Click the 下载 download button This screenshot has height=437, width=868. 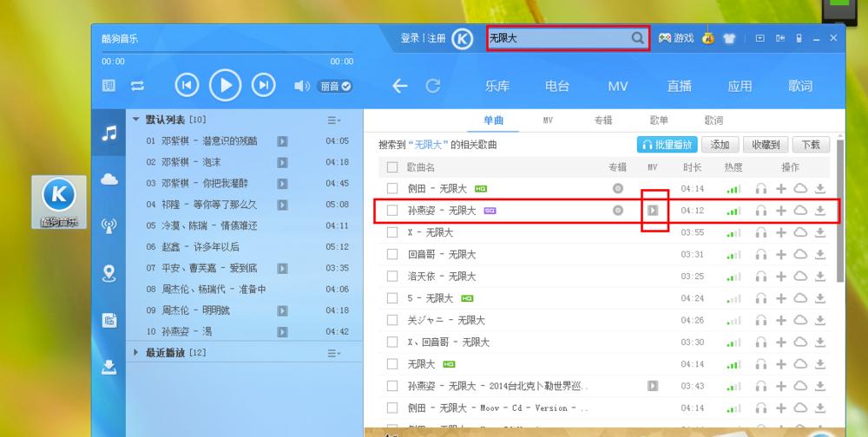[811, 145]
